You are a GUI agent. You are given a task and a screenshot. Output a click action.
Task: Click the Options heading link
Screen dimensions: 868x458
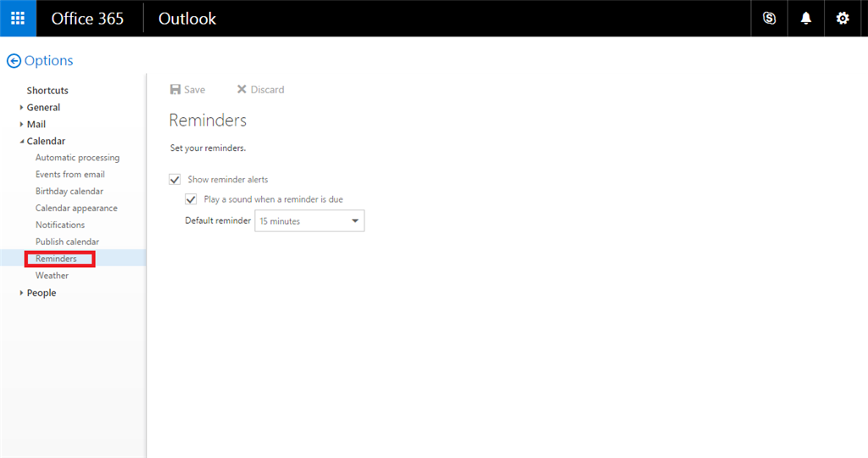48,60
